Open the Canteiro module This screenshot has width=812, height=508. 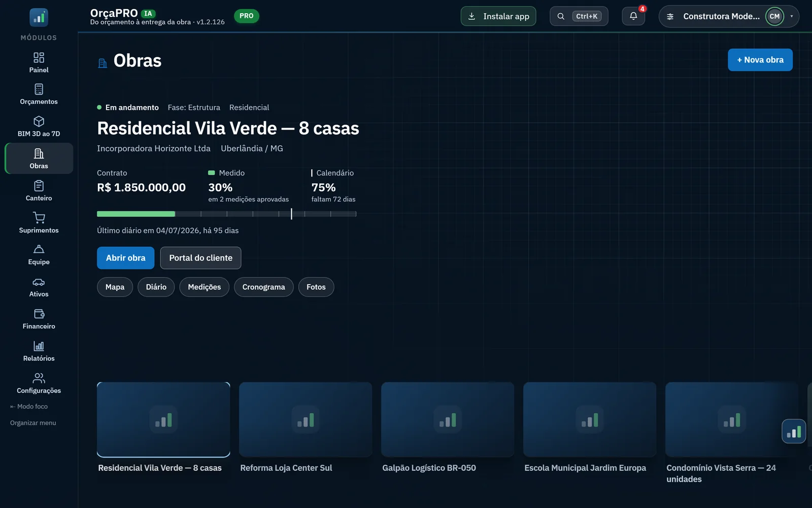point(39,190)
